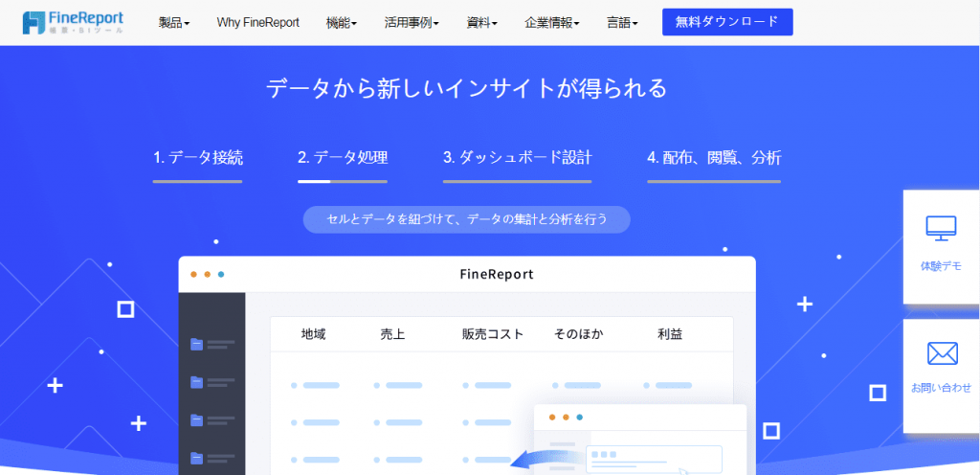Switch to 3. ダッシュボード設計 tab
The height and width of the screenshot is (475, 980).
(518, 157)
